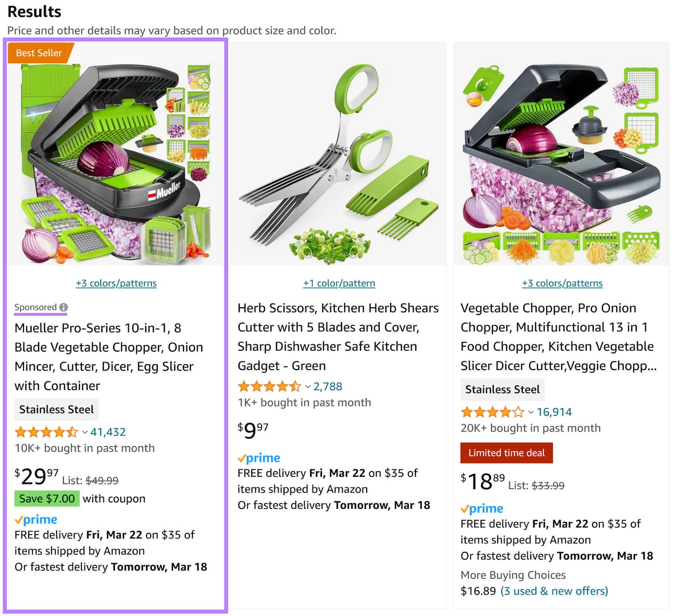Image resolution: width=675 pixels, height=616 pixels.
Task: Click the Limited time deal badge
Action: [506, 452]
